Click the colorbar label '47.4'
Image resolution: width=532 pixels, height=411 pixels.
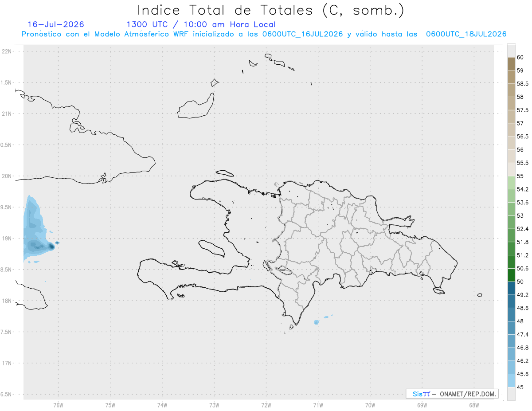pyautogui.click(x=522, y=334)
